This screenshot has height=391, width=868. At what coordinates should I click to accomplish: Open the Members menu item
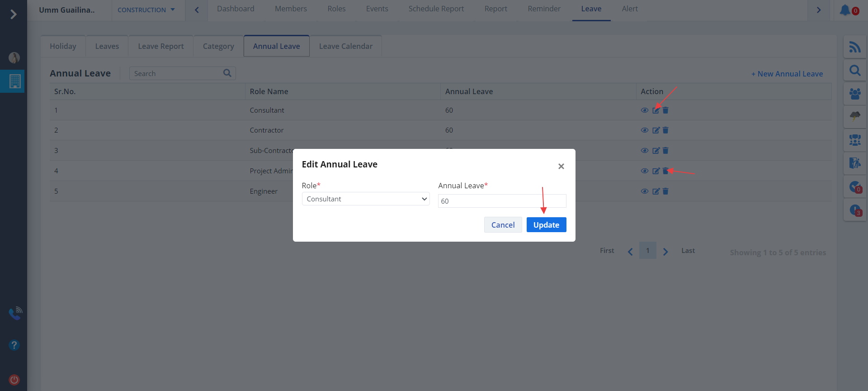pyautogui.click(x=291, y=9)
